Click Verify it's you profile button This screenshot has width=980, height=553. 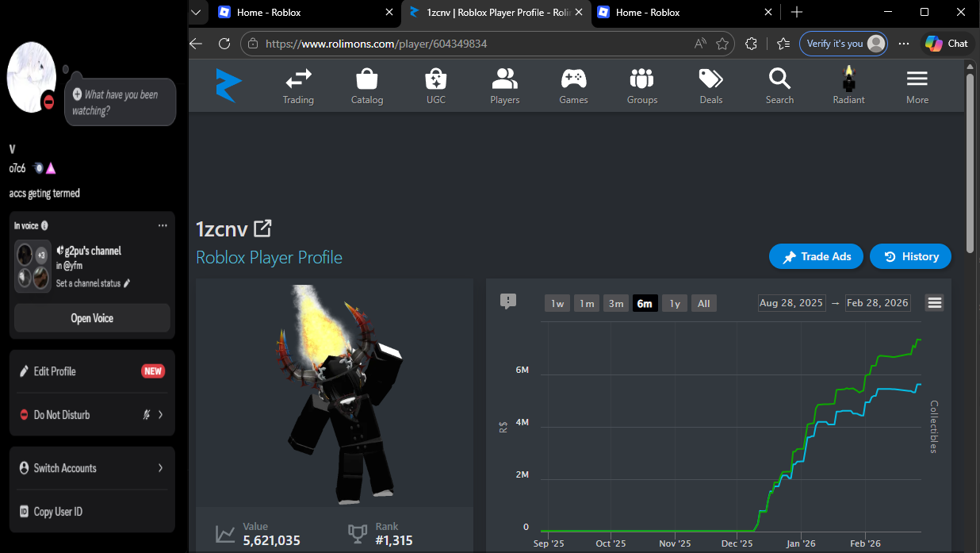click(x=844, y=44)
